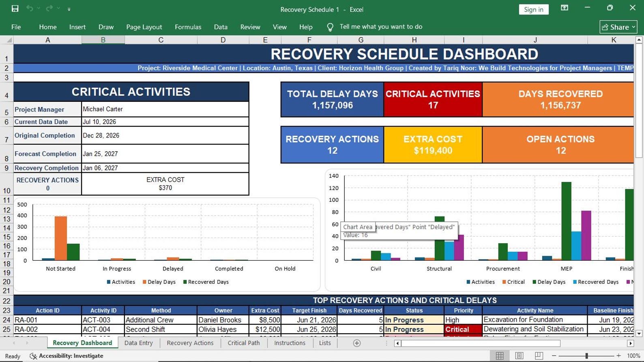
Task: Select the red Critical priority cell
Action: (x=463, y=329)
